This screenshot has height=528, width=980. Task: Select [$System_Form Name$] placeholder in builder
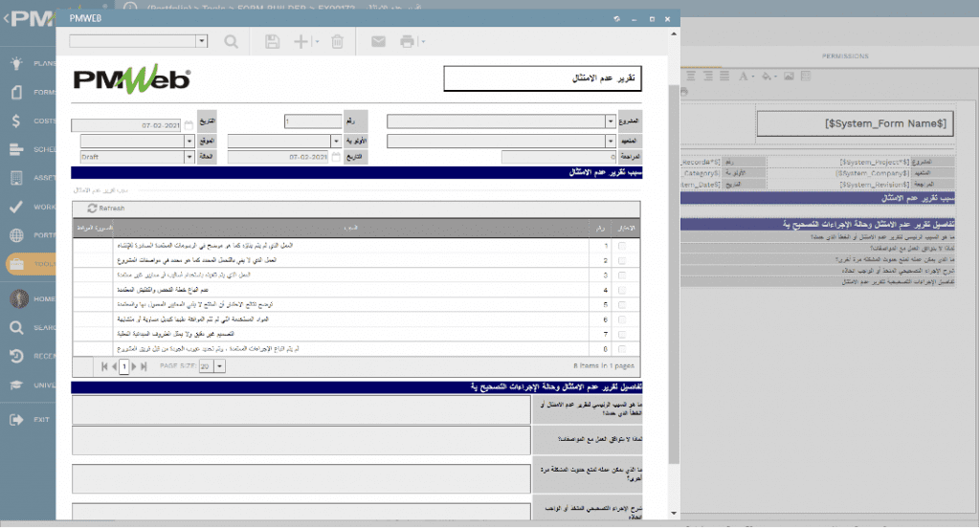coord(885,123)
